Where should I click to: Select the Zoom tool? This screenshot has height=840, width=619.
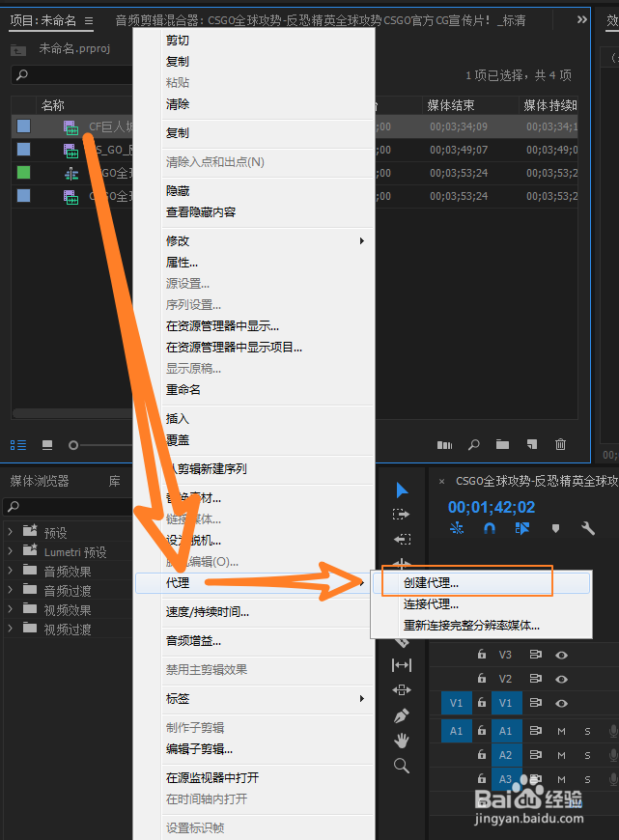click(402, 766)
